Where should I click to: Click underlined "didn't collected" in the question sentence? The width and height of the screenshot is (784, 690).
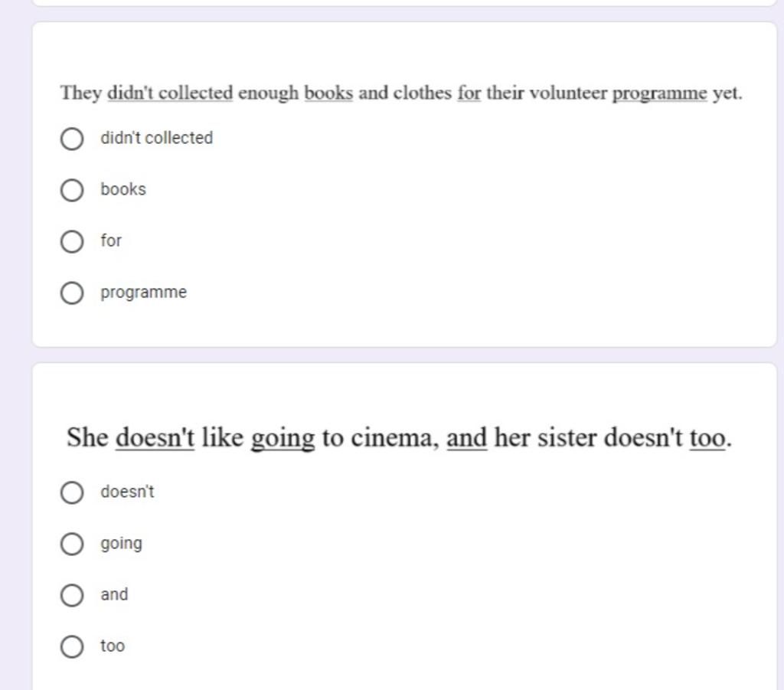tap(170, 93)
